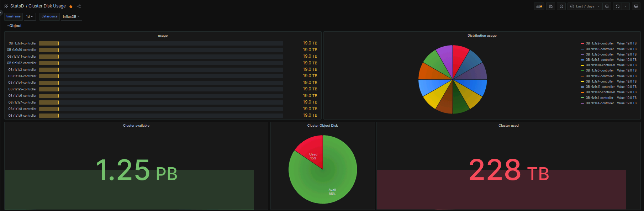The image size is (644, 211).
Task: Share the dashboard using the share icon
Action: pos(79,6)
